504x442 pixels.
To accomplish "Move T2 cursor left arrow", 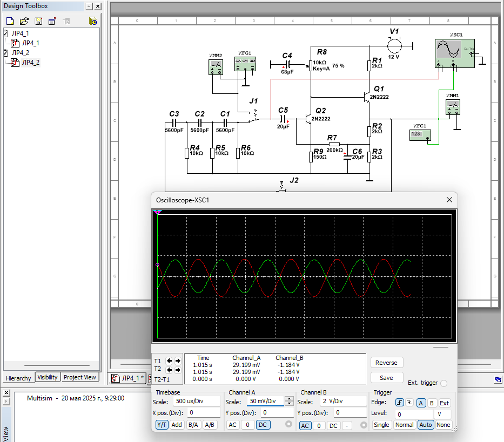I will pos(169,370).
